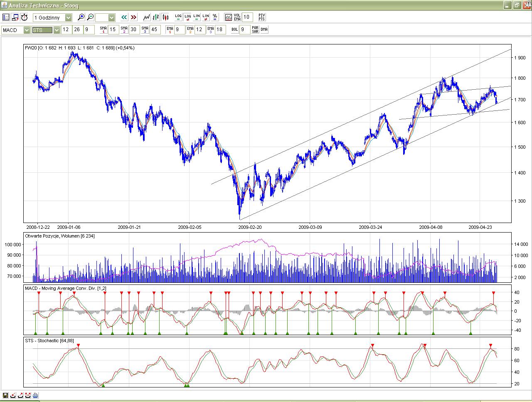This screenshot has width=532, height=402.
Task: Click the MACD parameter field showing 26
Action: pos(77,29)
